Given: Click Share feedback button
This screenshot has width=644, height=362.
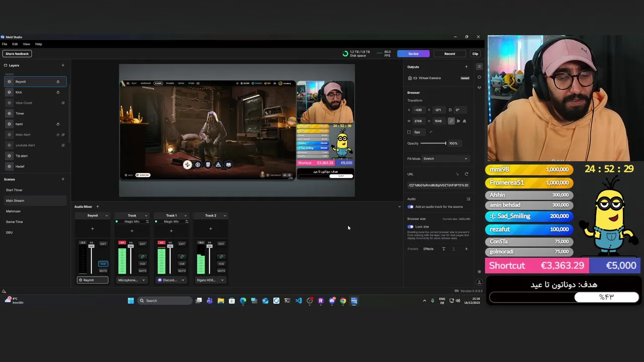Looking at the screenshot, I should (x=17, y=54).
